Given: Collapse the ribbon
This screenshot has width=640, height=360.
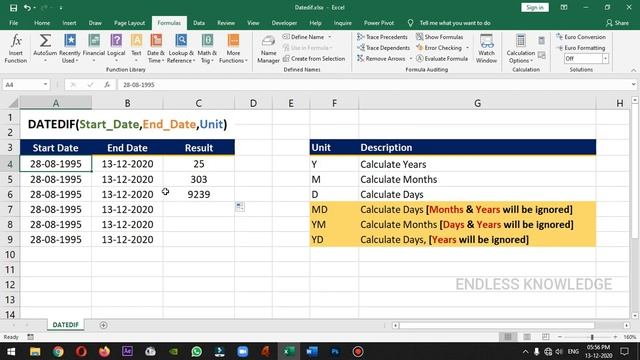Looking at the screenshot, I should pyautogui.click(x=633, y=70).
